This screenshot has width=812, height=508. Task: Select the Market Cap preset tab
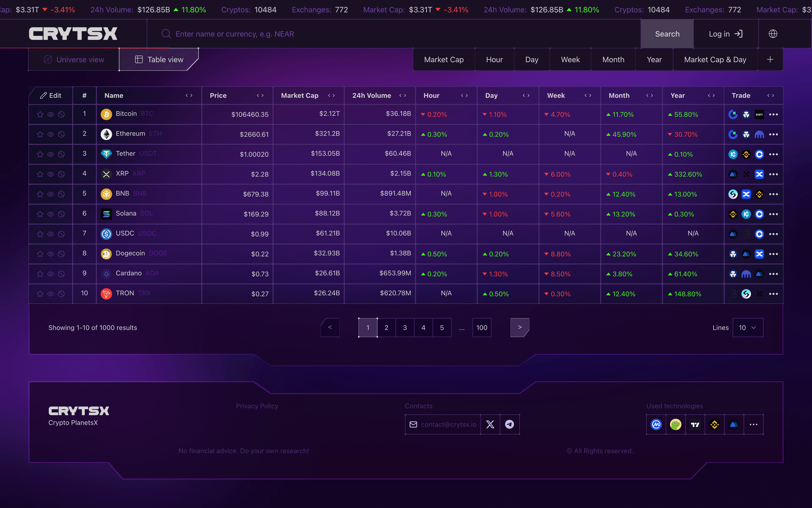click(x=444, y=60)
